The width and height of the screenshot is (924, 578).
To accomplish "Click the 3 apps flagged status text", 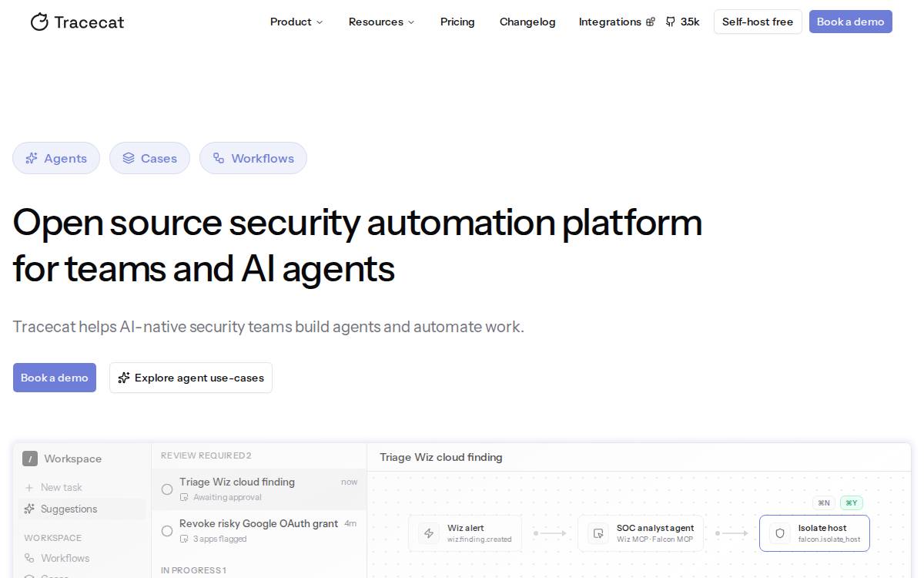I will [219, 539].
